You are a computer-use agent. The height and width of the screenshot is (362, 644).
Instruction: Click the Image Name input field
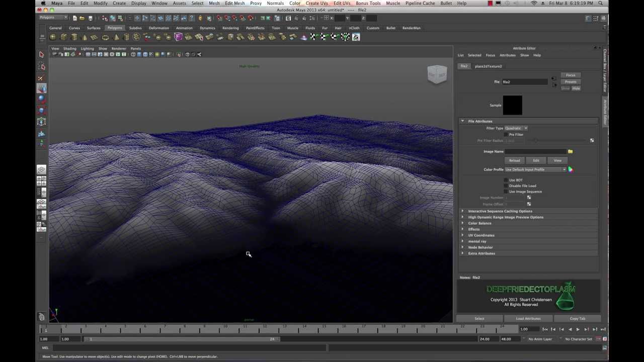[536, 151]
